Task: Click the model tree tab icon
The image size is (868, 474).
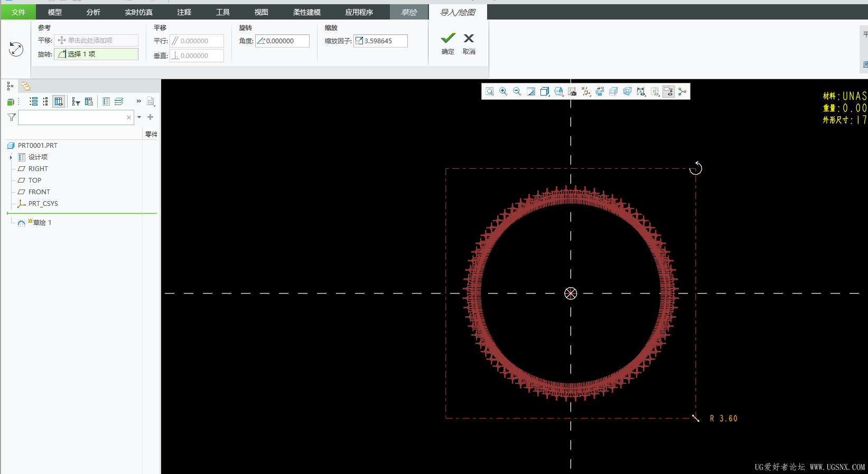Action: tap(10, 86)
